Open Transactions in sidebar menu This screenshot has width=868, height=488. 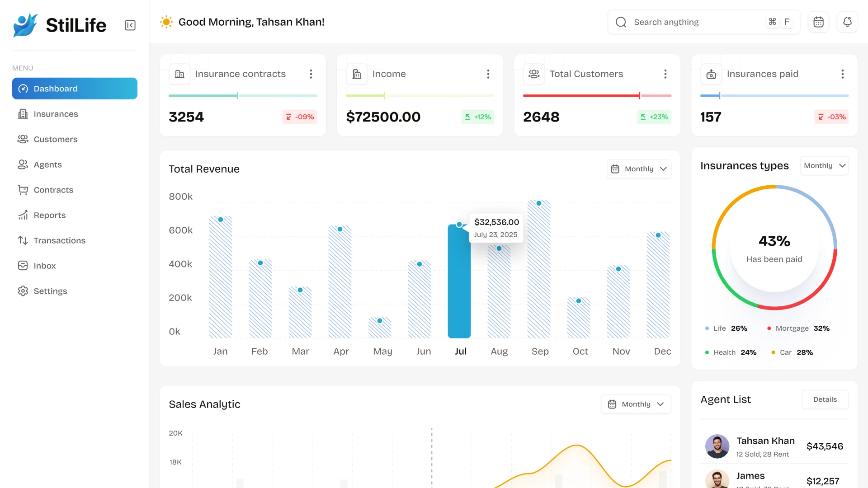pyautogui.click(x=59, y=240)
